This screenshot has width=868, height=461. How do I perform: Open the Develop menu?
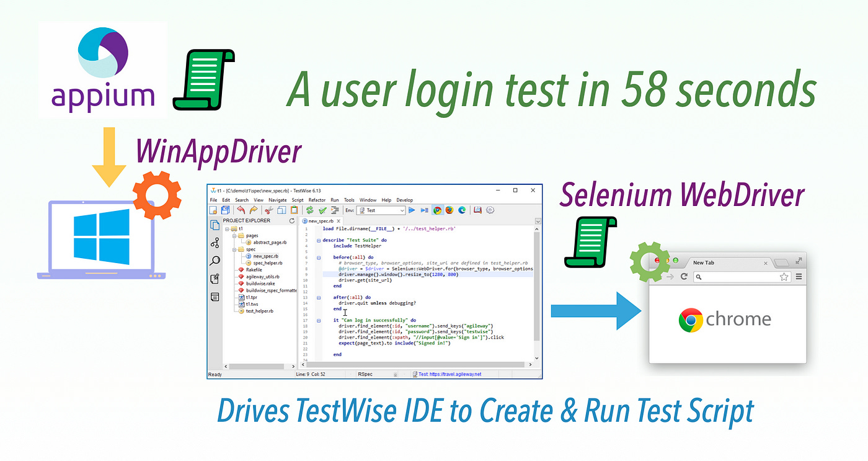(404, 200)
